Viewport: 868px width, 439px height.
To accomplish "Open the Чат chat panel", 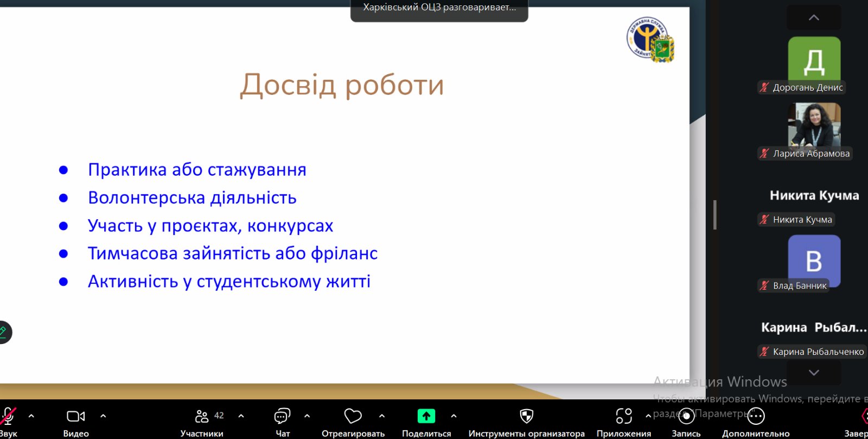I will [x=282, y=416].
